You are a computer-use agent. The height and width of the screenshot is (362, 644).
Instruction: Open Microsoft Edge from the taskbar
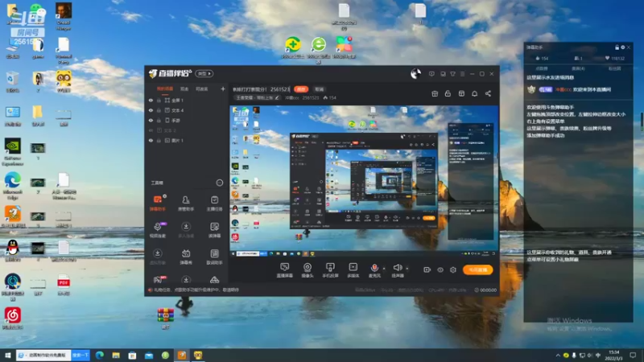(x=99, y=355)
